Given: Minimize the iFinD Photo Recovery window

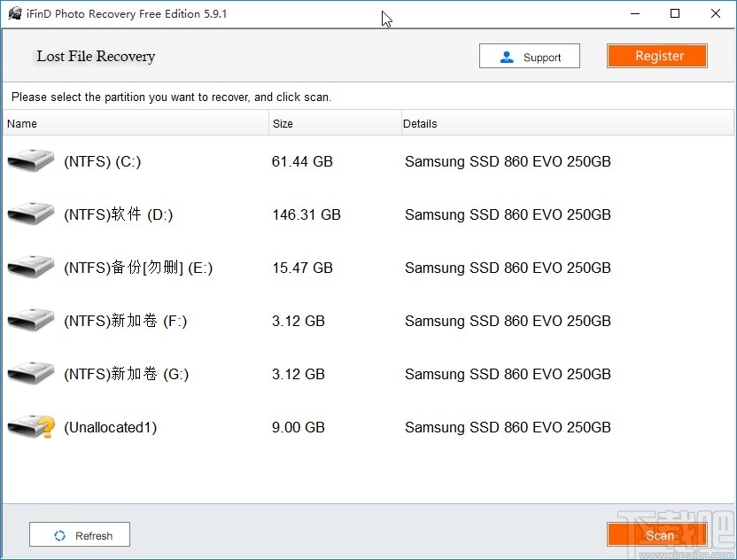Looking at the screenshot, I should pos(635,13).
